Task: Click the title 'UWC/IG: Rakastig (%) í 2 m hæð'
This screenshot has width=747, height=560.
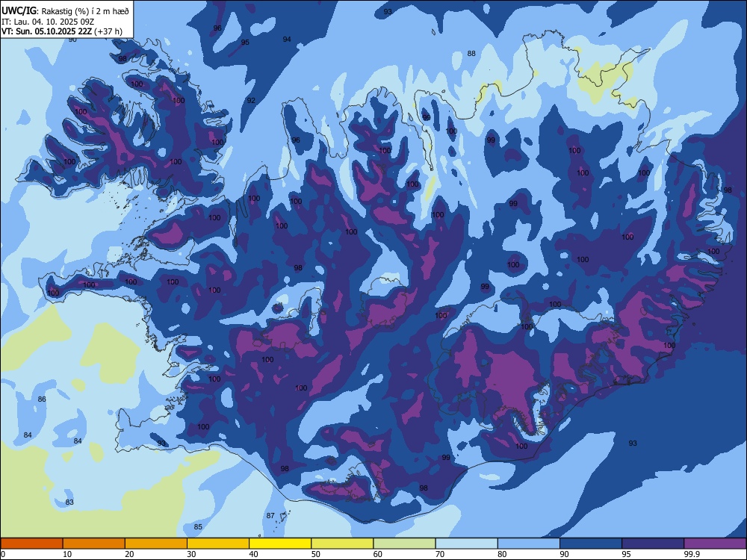Action: pyautogui.click(x=65, y=11)
